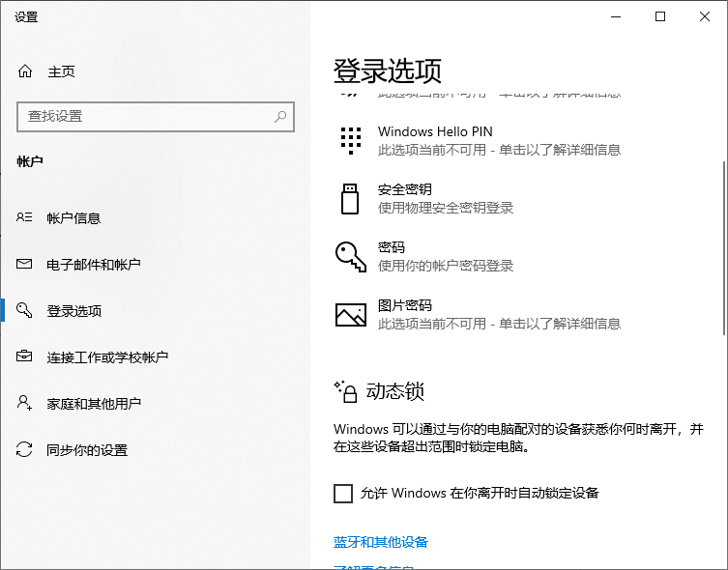
Task: Open 帐户信息 in the sidebar
Action: 73,218
